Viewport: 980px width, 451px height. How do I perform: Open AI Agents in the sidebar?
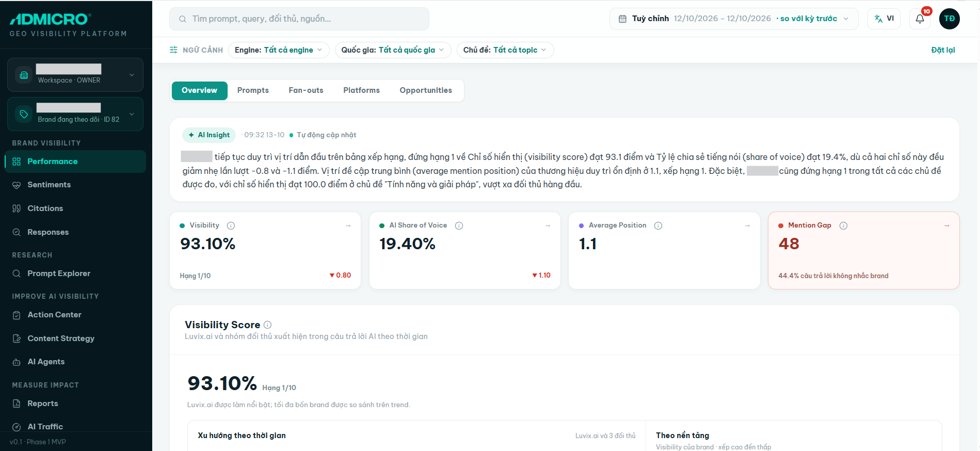click(75, 362)
